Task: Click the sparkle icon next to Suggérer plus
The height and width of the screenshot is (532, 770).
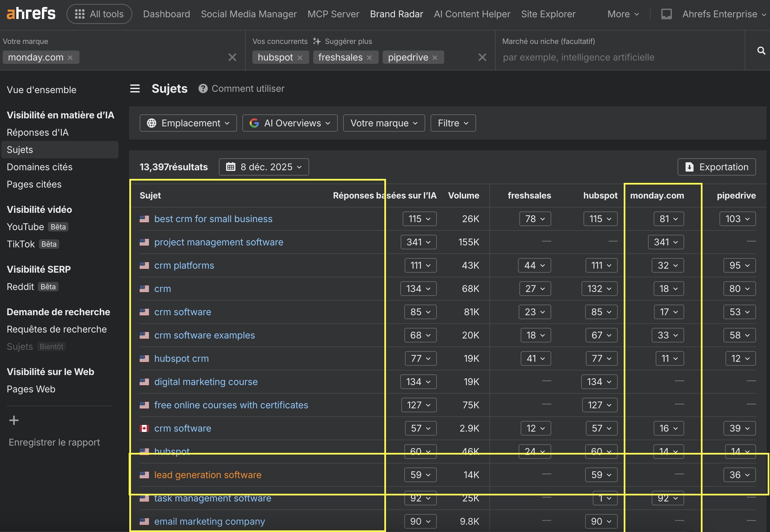Action: (316, 41)
